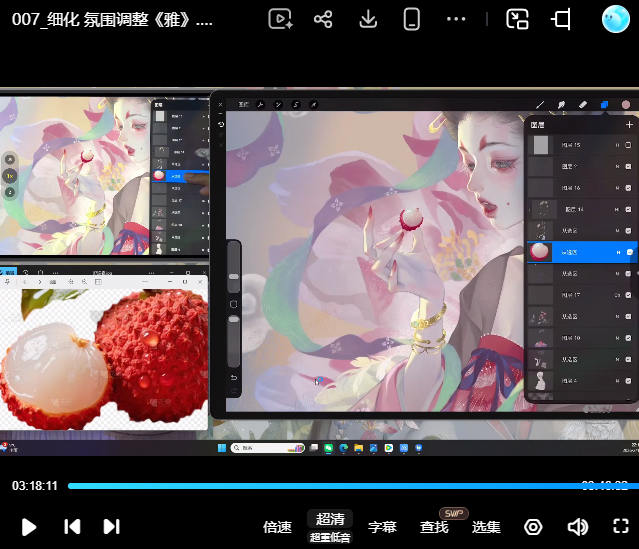Click the lychee reference photo window

104,353
